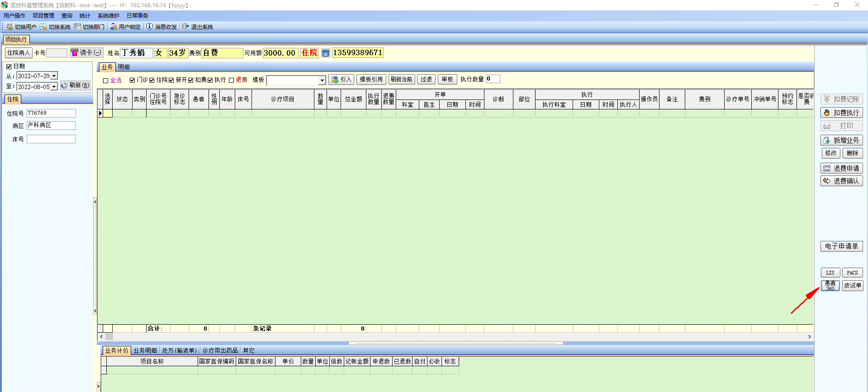
Task: Click 新增业务 add business button
Action: click(x=841, y=140)
